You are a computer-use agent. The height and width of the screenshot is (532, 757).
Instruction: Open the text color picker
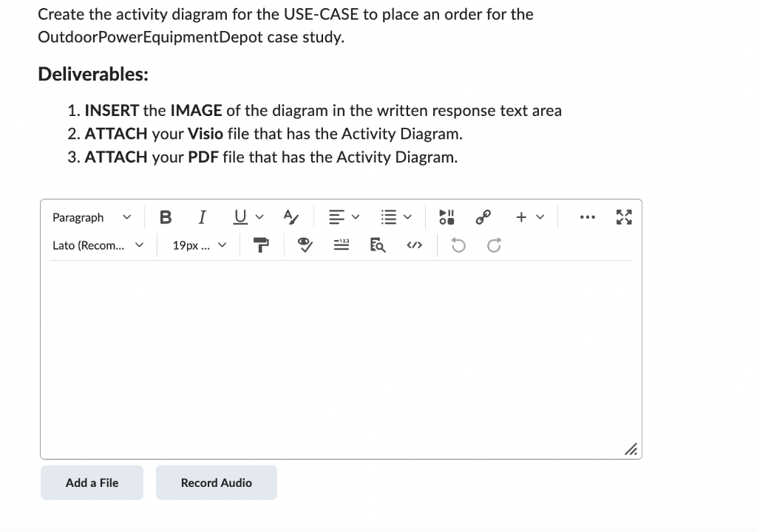(291, 217)
